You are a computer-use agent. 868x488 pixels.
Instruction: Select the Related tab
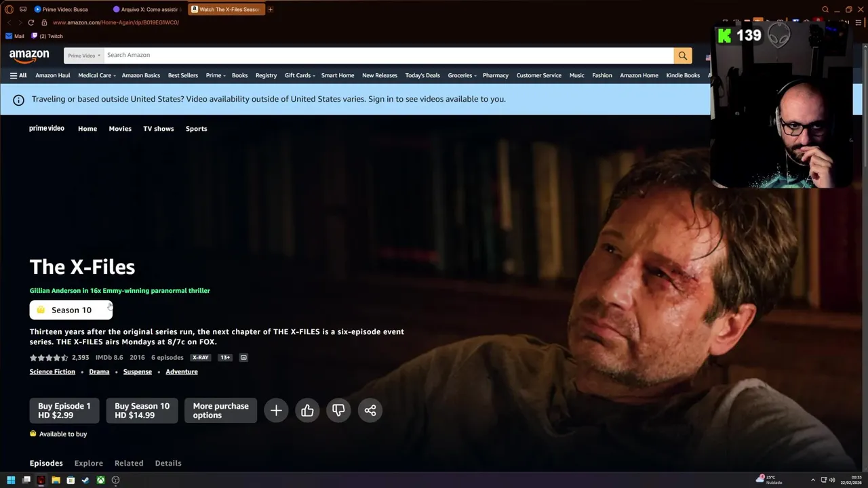(129, 463)
